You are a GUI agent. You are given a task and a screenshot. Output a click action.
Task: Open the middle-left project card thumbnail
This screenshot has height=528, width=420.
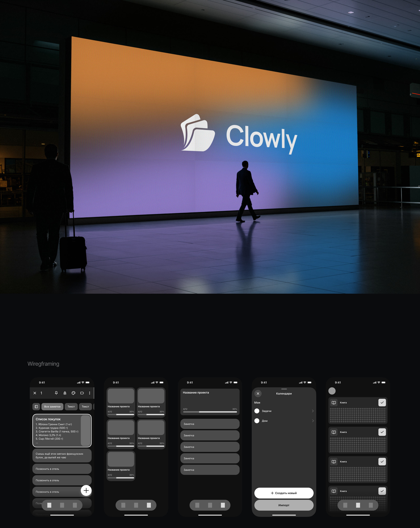(x=121, y=428)
